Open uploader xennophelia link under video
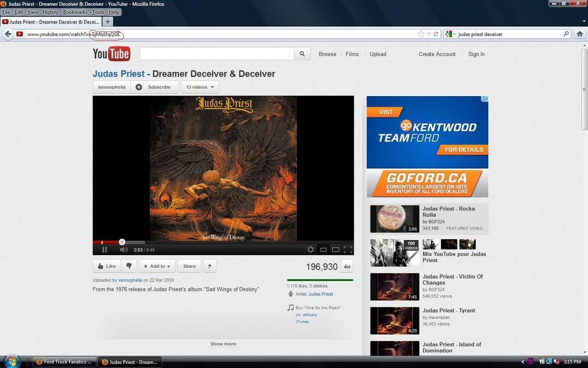This screenshot has height=368, width=588. 130,280
